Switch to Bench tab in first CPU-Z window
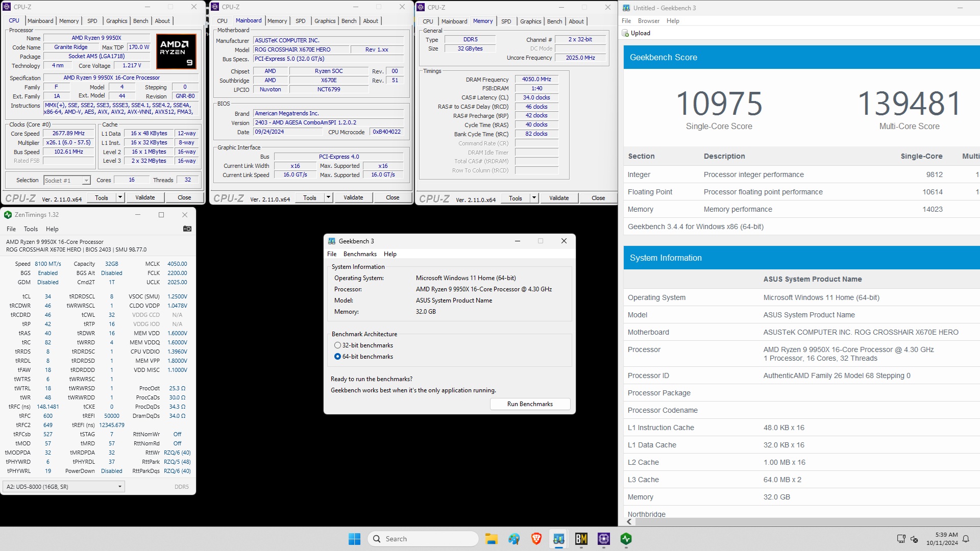 coord(141,21)
